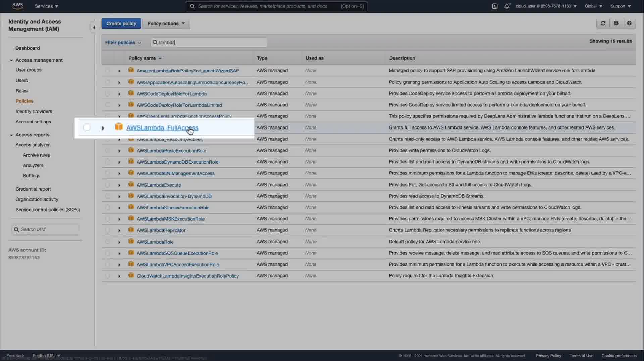
Task: Click policy icon for AWSLambda_FullAccess
Action: pos(119,127)
